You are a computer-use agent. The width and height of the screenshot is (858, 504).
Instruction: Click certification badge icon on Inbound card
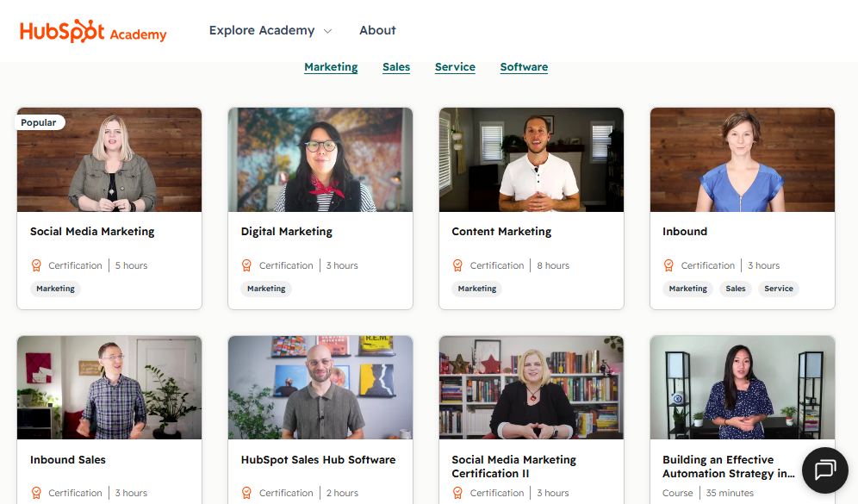668,265
